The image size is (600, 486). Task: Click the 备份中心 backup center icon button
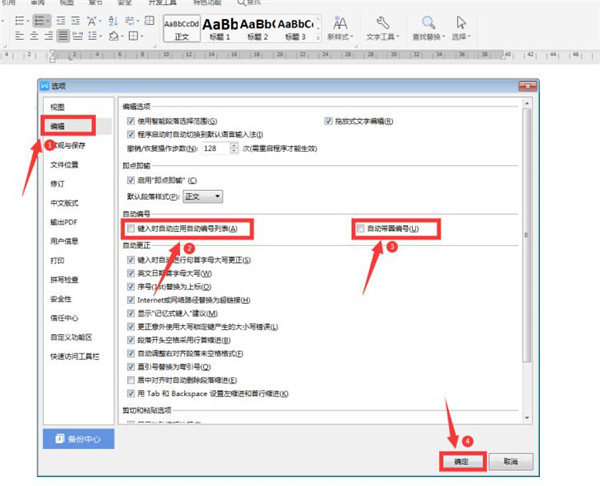coord(78,438)
